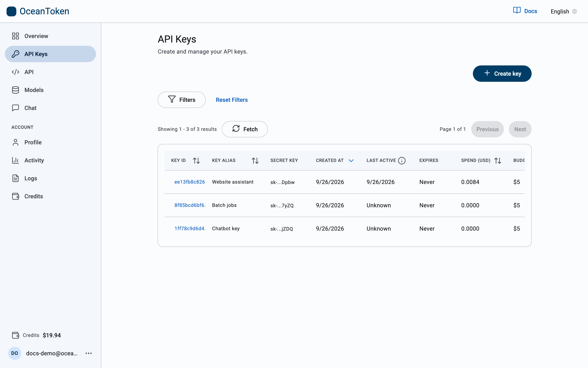Open key ID ee13fb8c826
The image size is (588, 368).
[189, 182]
